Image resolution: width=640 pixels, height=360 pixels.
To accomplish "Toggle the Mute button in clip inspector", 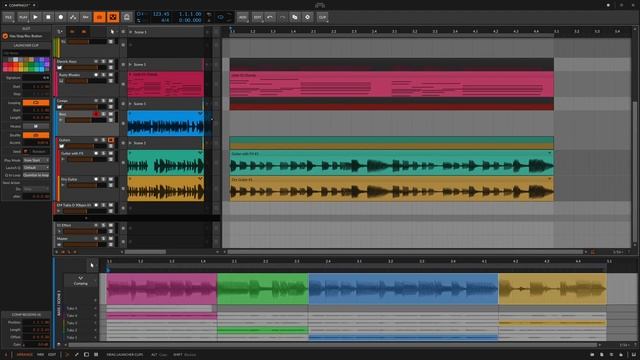I will [x=36, y=127].
